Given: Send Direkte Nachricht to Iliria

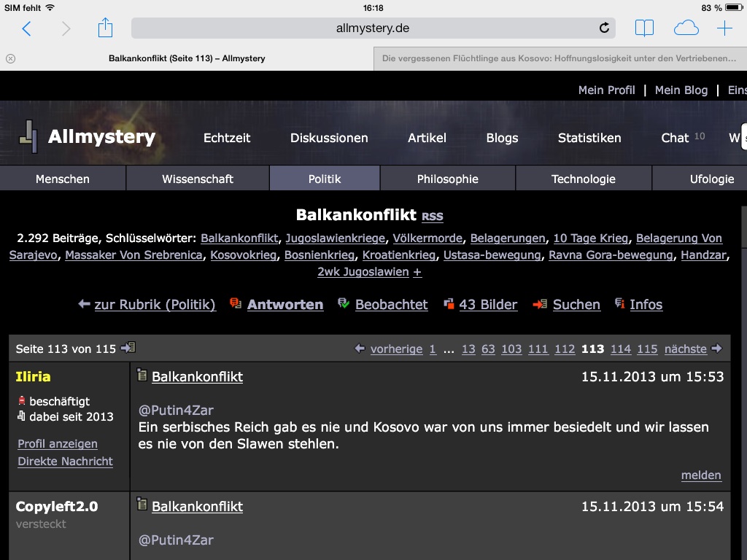Looking at the screenshot, I should [65, 462].
